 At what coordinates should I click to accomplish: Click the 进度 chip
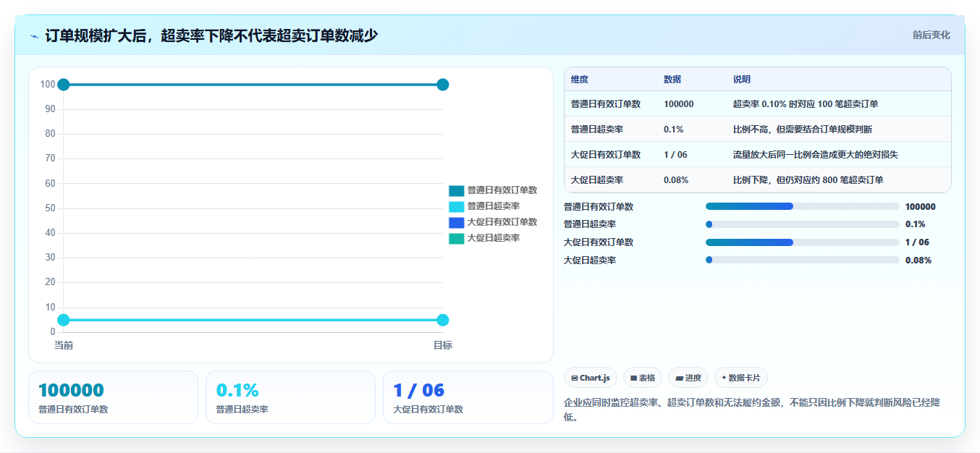[x=688, y=378]
